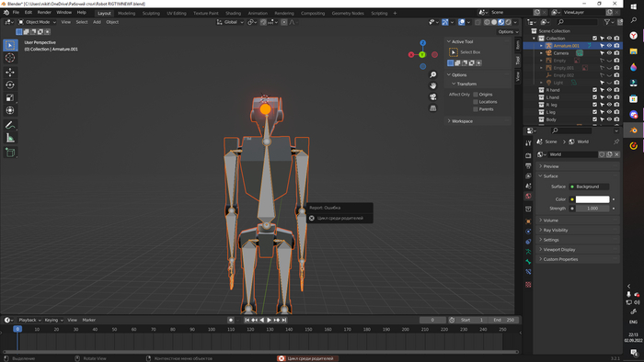Click the Background surface shader button
This screenshot has height=362, width=644.
589,187
